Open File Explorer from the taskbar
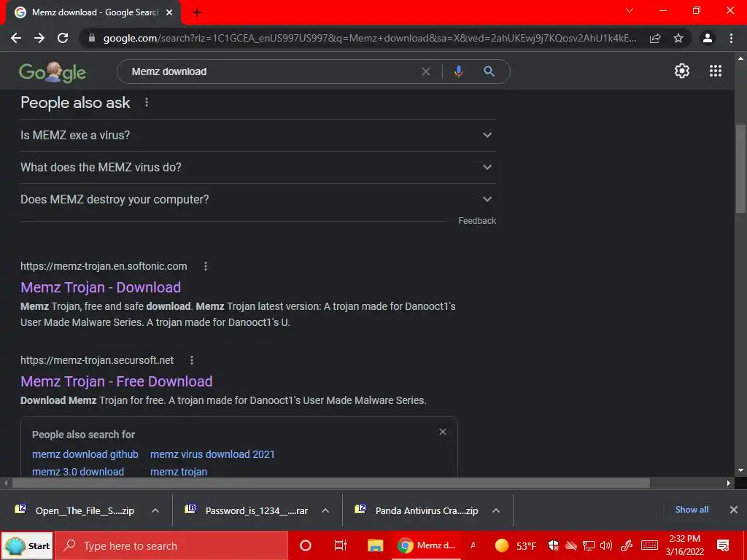Image resolution: width=747 pixels, height=560 pixels. [x=375, y=545]
